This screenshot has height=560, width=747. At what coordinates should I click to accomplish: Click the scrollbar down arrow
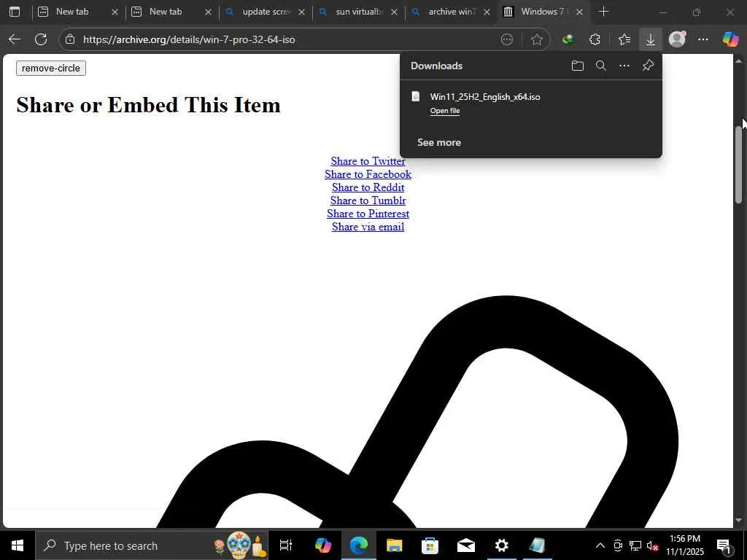pos(738,521)
